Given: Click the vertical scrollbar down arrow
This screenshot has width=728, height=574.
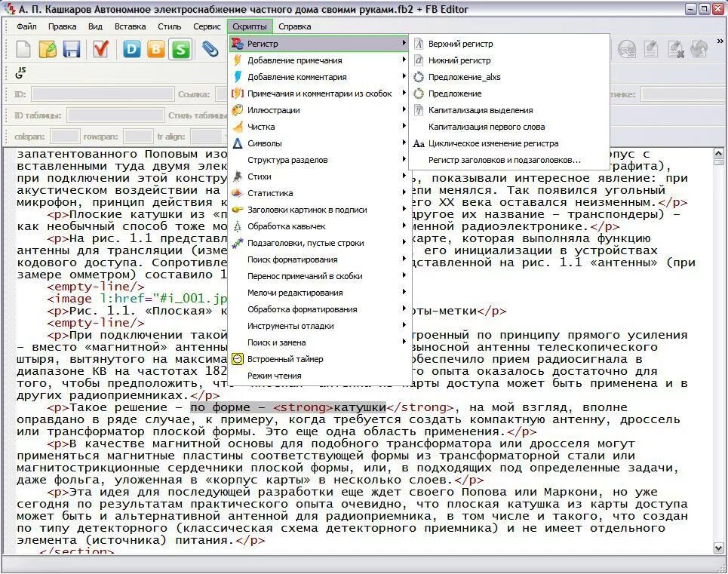Looking at the screenshot, I should pos(719,548).
